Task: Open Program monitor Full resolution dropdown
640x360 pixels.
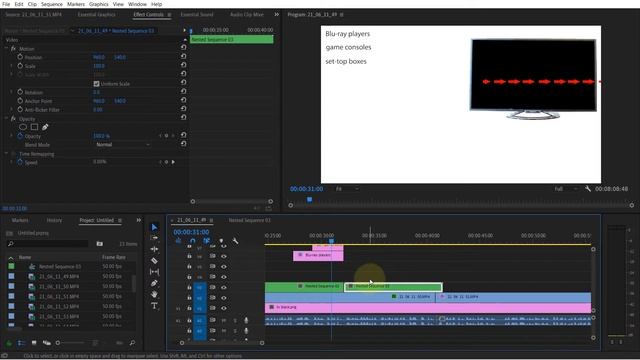Action: tap(566, 189)
